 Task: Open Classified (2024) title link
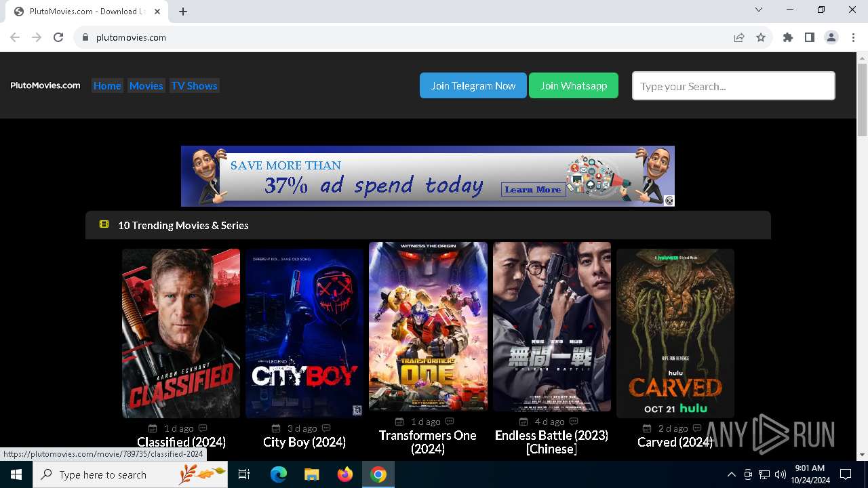tap(181, 442)
